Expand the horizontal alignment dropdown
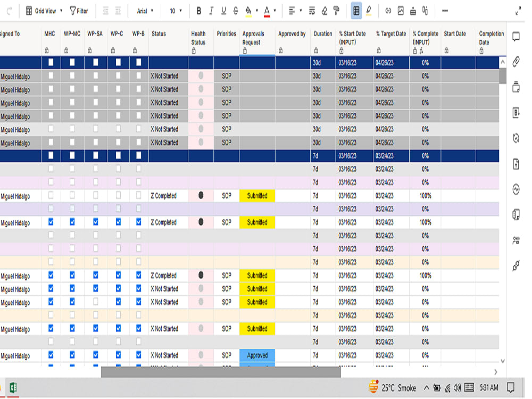This screenshot has width=532, height=399. pos(300,10)
